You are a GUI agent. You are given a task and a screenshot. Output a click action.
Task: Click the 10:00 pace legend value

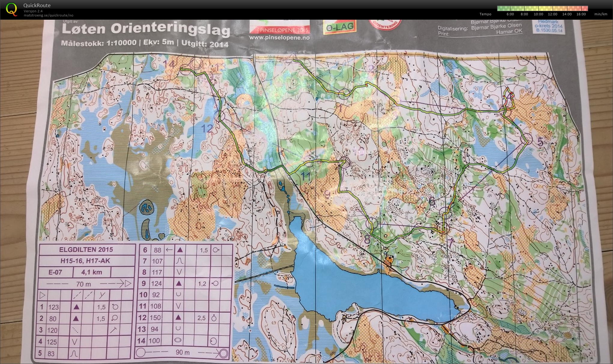pos(538,14)
